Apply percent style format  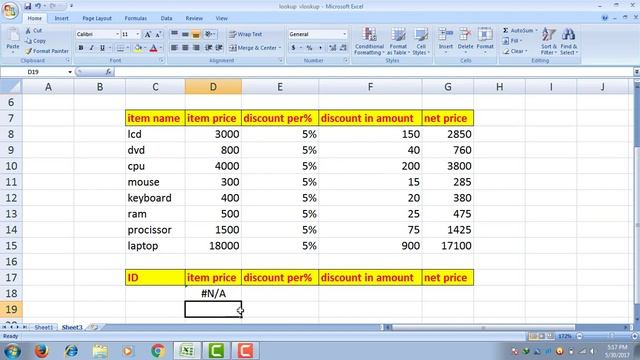click(309, 48)
